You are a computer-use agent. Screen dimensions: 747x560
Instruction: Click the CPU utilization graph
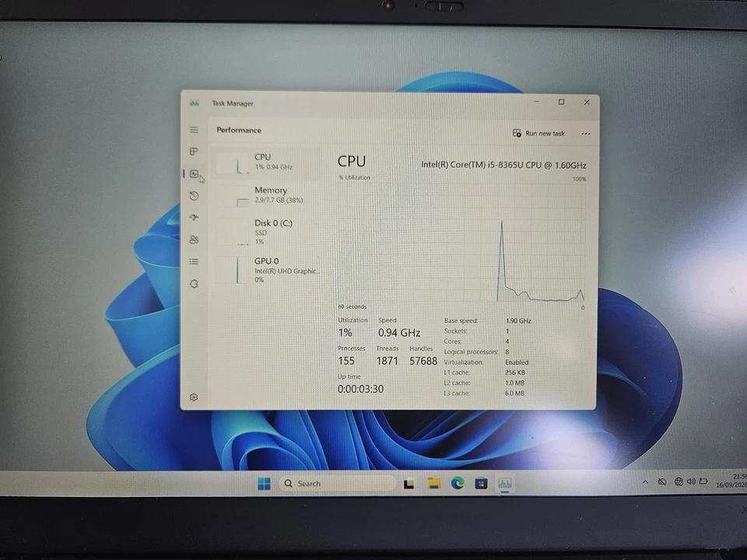tap(461, 243)
